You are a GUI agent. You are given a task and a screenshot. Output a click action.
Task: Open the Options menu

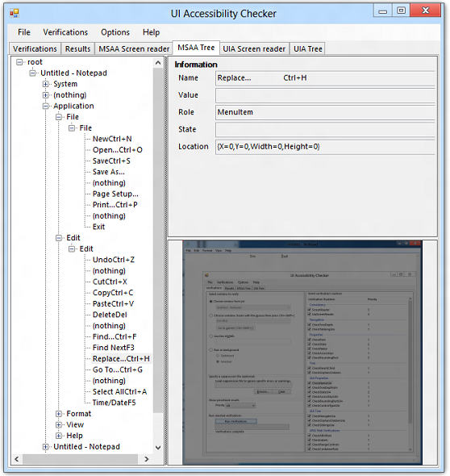point(115,32)
